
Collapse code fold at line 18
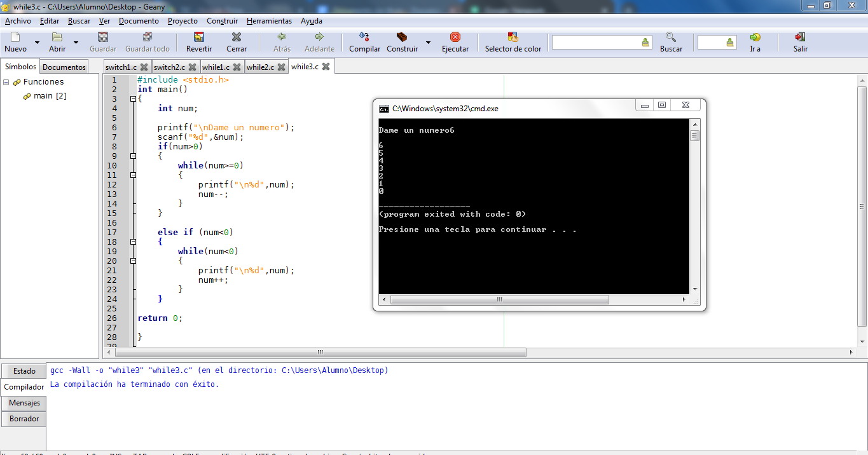133,241
